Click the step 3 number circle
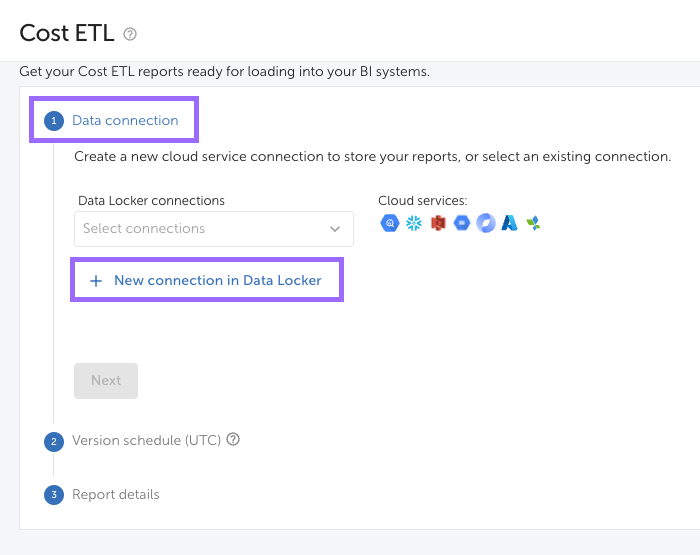The height and width of the screenshot is (555, 700). point(54,495)
